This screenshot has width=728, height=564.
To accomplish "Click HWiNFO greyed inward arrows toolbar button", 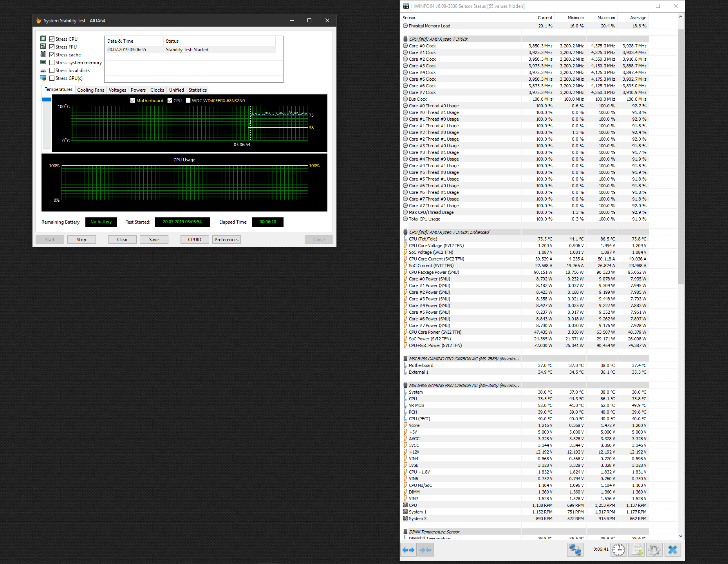I will (x=425, y=550).
